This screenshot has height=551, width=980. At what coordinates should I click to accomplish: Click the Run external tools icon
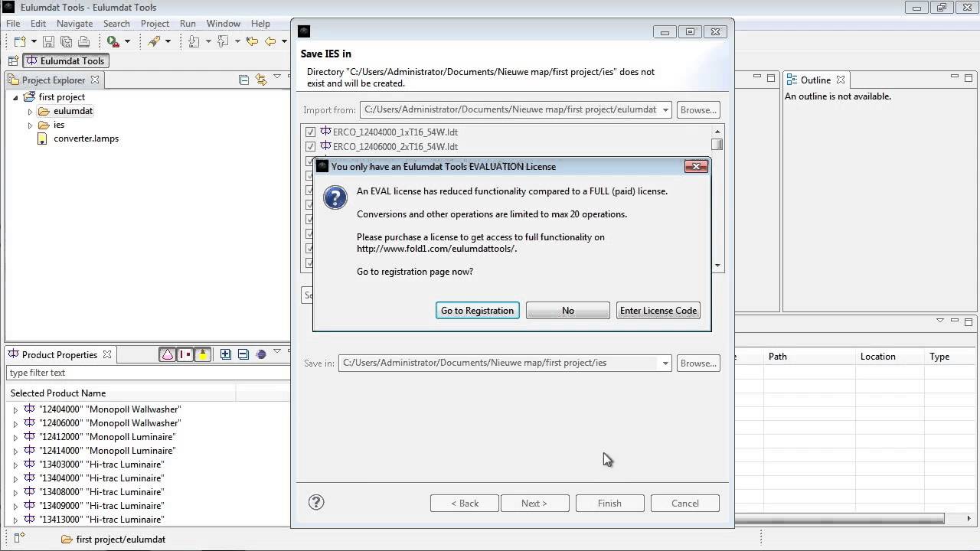pyautogui.click(x=113, y=41)
